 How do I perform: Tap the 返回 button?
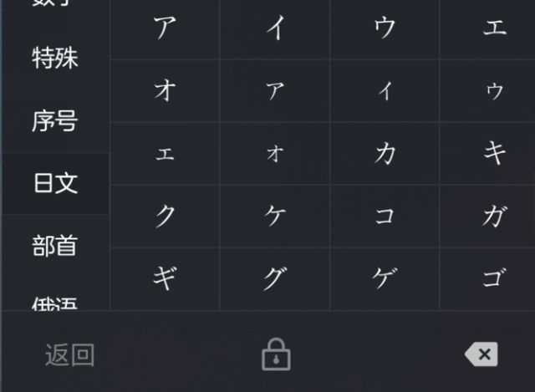[x=69, y=354]
